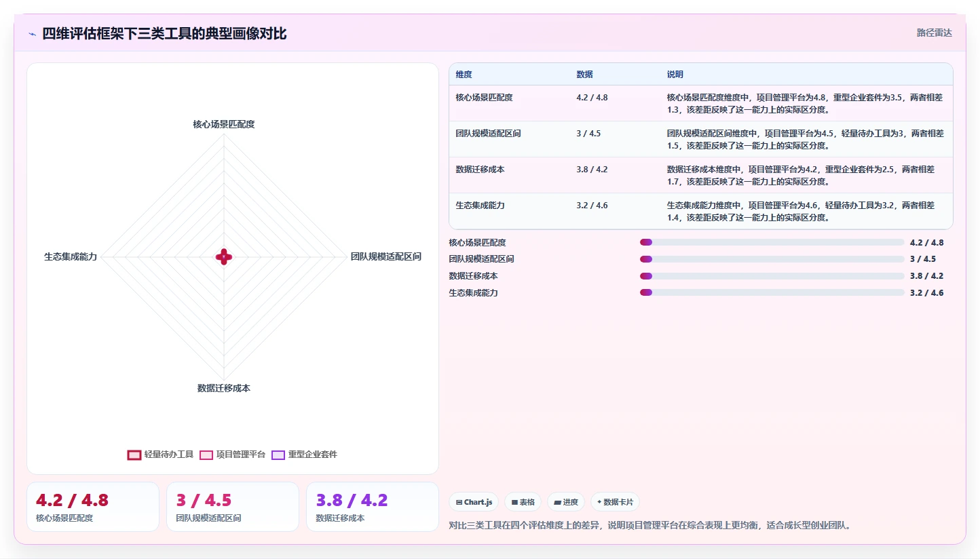Click the radar chart center data point
This screenshot has width=980, height=559.
224,256
